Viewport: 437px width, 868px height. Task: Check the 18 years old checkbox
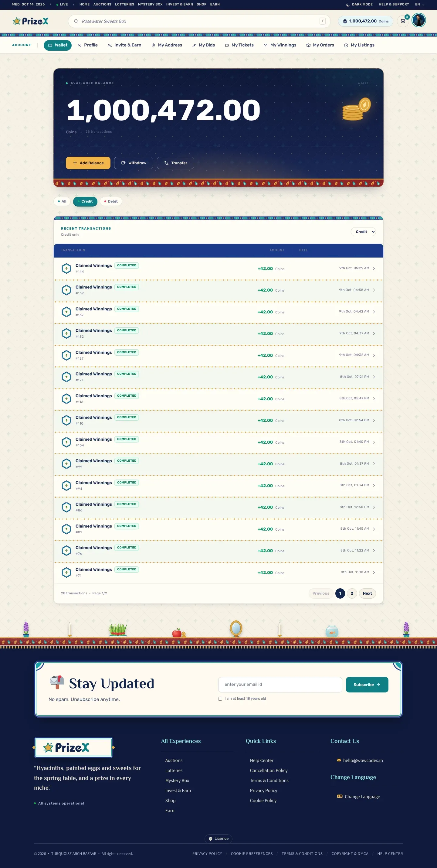(x=220, y=699)
